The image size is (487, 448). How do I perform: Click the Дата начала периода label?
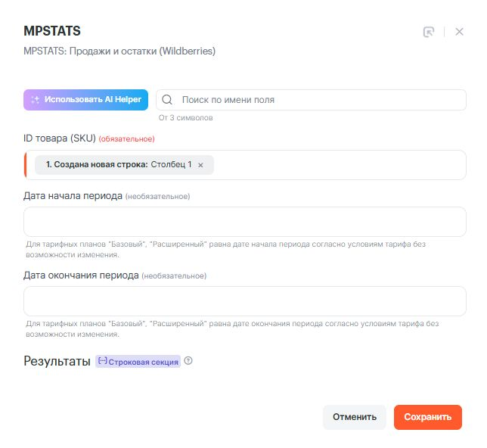(x=73, y=196)
